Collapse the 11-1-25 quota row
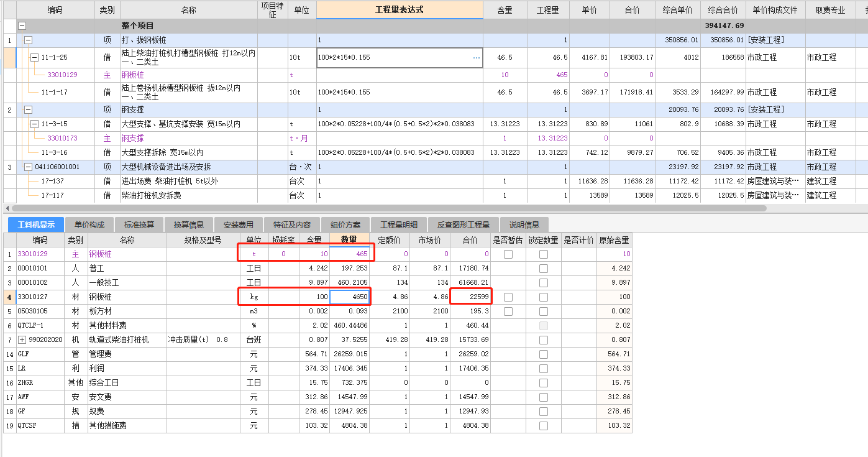Viewport: 868px width, 457px height. (35, 57)
